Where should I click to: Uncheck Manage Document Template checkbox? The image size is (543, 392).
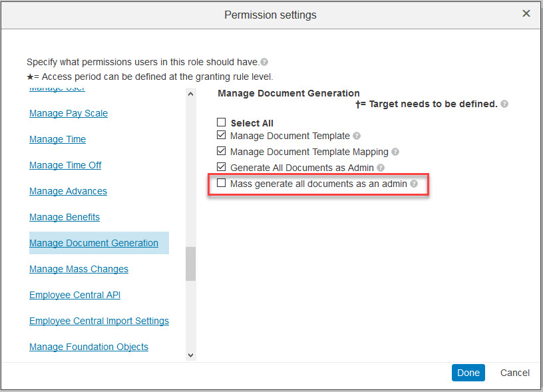(222, 135)
